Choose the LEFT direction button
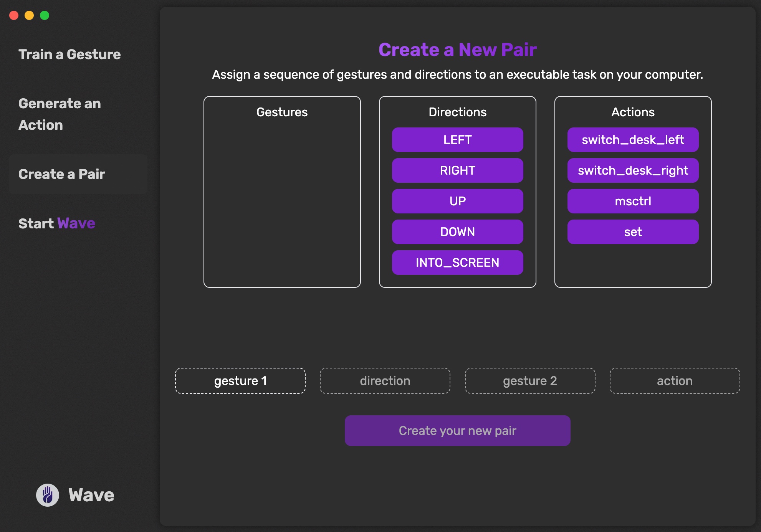 pos(457,140)
